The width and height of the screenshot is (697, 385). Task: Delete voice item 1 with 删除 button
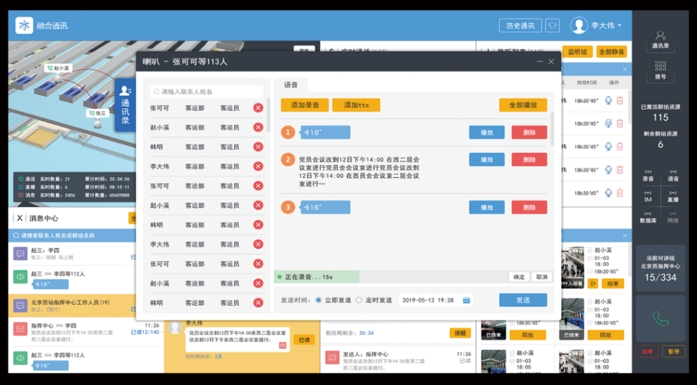(529, 132)
